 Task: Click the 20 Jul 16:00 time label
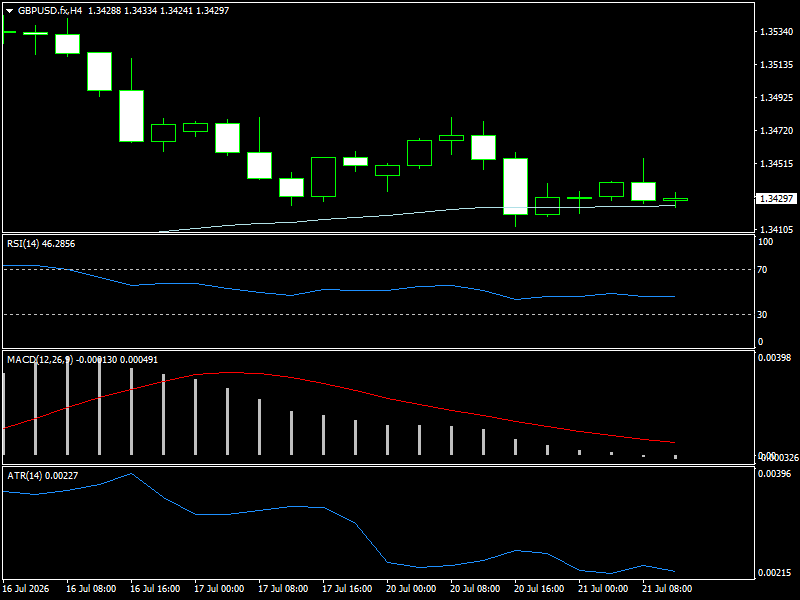[539, 589]
